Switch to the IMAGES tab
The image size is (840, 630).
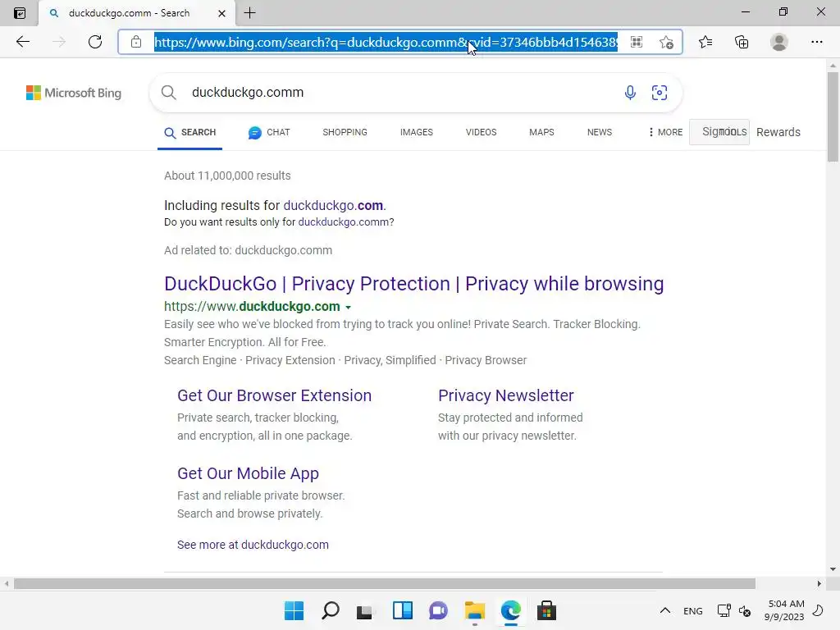416,132
